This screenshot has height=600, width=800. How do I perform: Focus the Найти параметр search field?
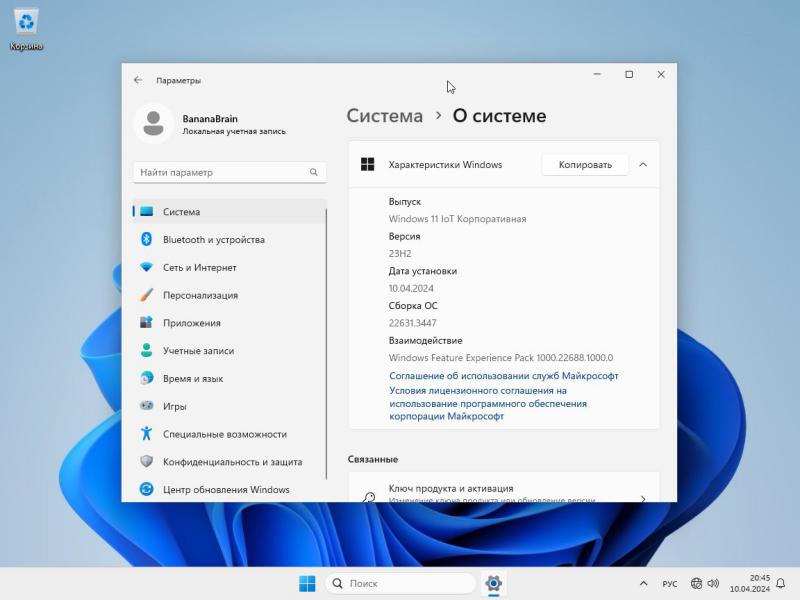point(230,172)
